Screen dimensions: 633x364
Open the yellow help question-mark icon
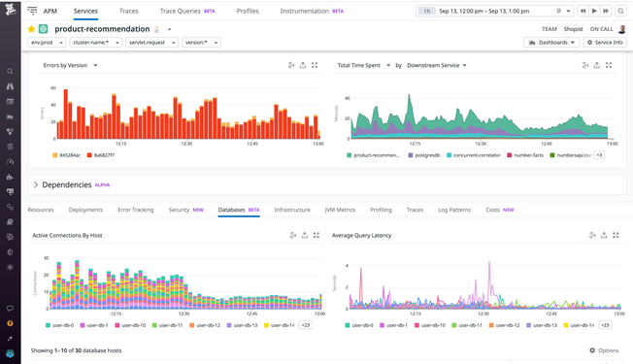click(10, 323)
